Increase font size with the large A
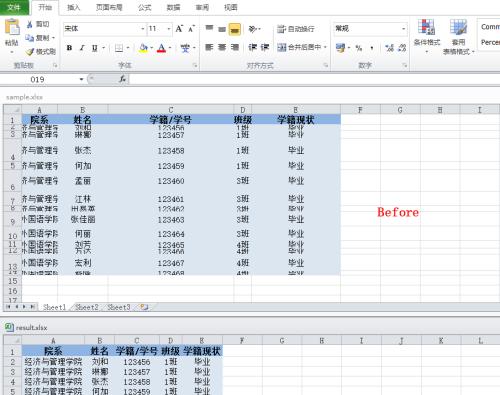The width and height of the screenshot is (500, 395). point(179,29)
